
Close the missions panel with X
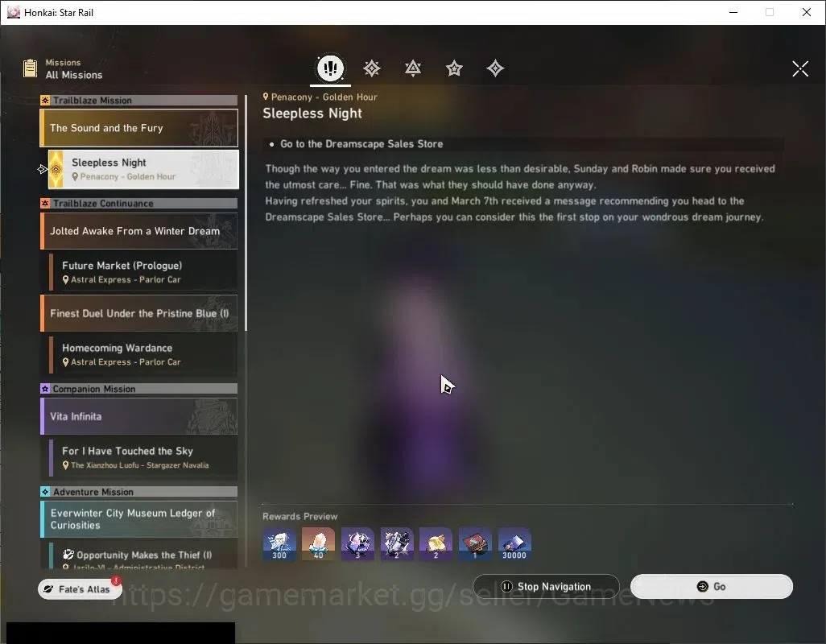[800, 68]
